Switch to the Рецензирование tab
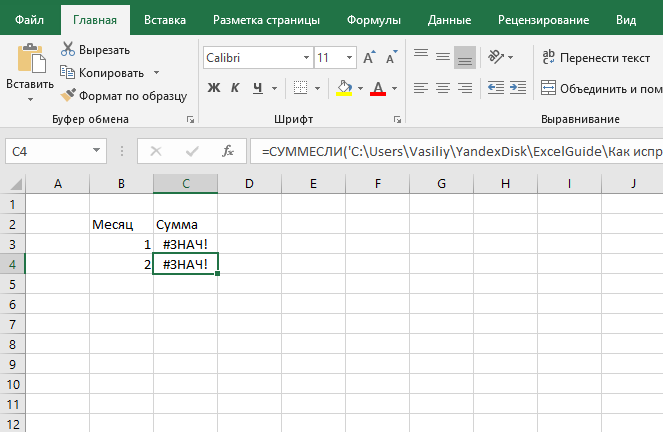Screen dimensions: 663x432 tap(543, 20)
